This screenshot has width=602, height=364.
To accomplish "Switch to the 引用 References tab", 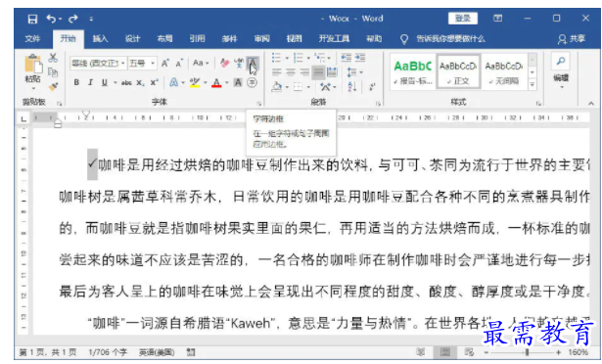I will (x=197, y=39).
